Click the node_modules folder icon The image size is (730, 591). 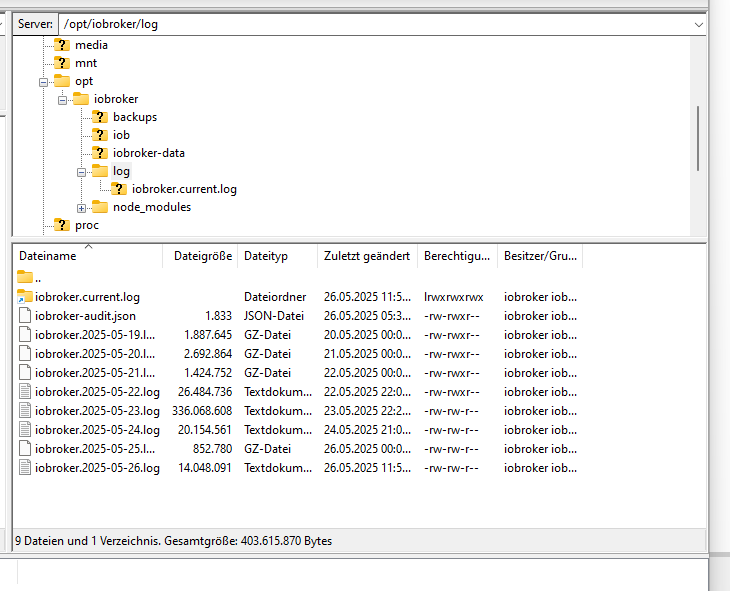(100, 207)
